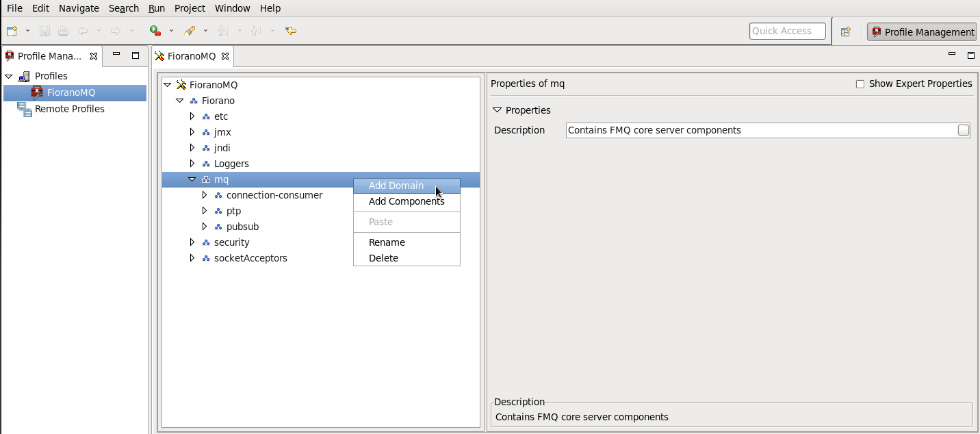Viewport: 980px width, 434px height.
Task: Collapse the mq tree node
Action: click(x=192, y=179)
